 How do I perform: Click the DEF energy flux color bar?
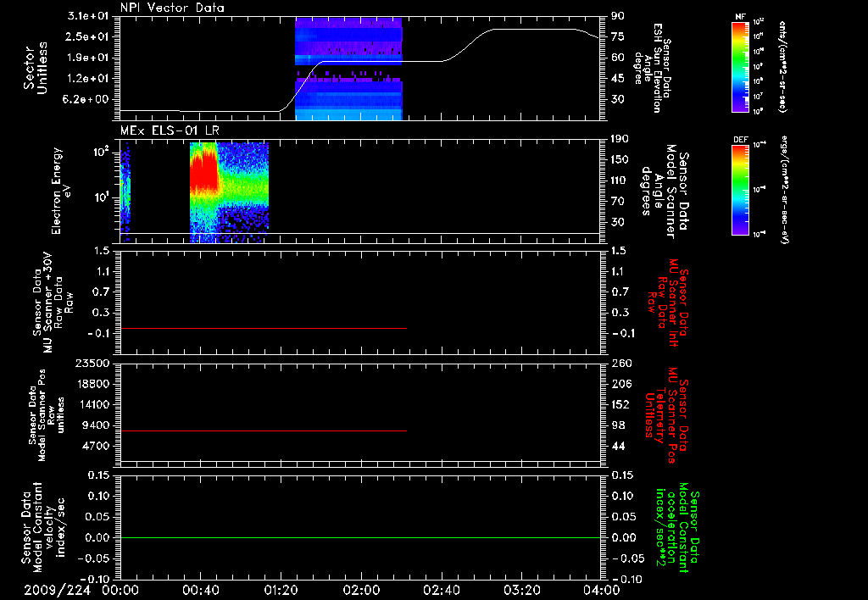click(740, 190)
